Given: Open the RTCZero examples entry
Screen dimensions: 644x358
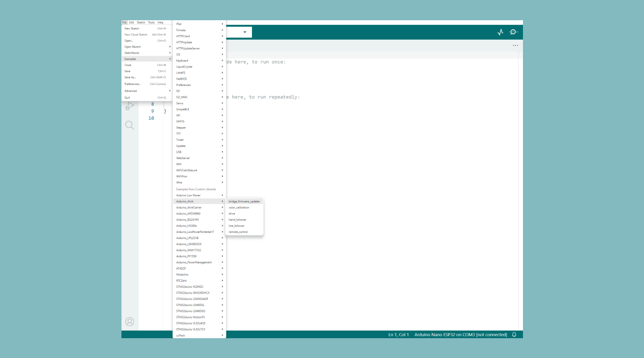Looking at the screenshot, I should point(199,281).
